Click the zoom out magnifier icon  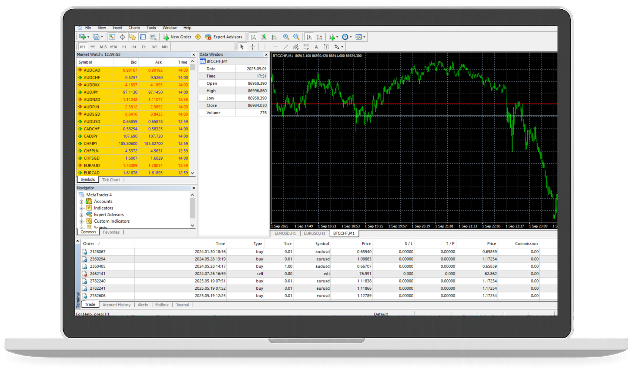(x=296, y=37)
